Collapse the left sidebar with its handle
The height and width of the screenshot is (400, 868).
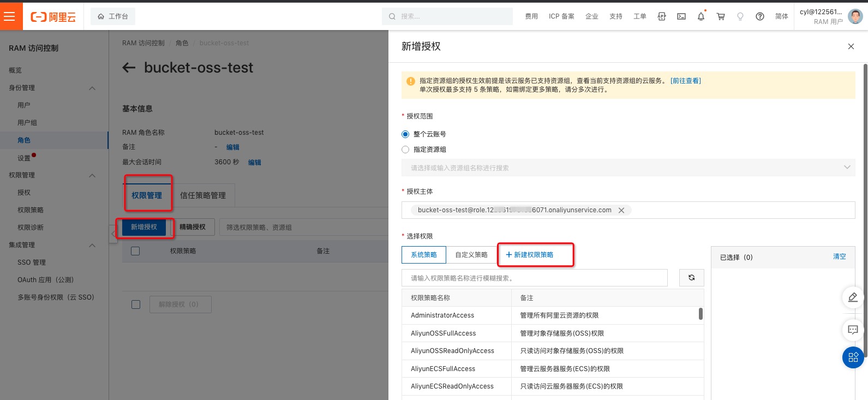coord(113,234)
